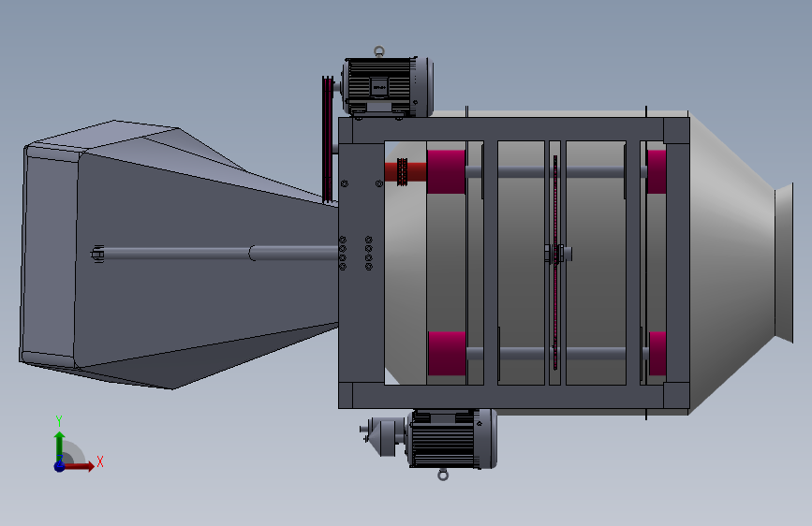This screenshot has width=812, height=526.
Task: Select the flared discharge outlet on the drum's right end
Action: (x=784, y=263)
